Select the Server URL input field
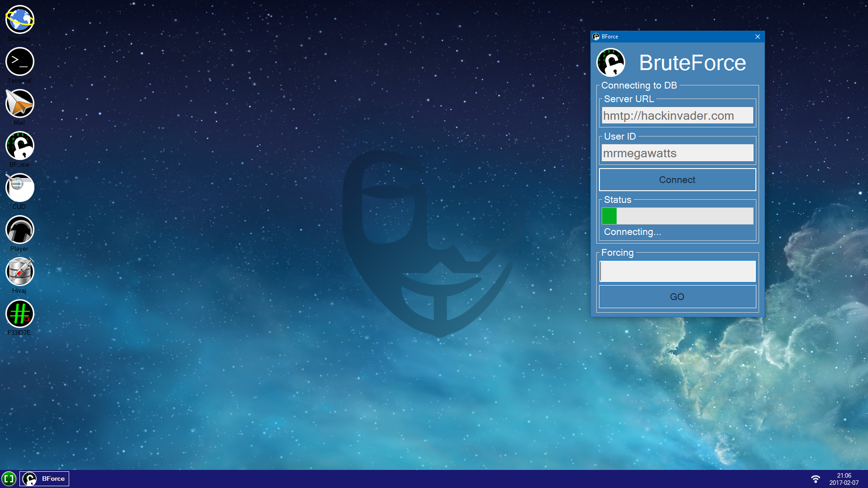This screenshot has height=488, width=868. pyautogui.click(x=677, y=115)
